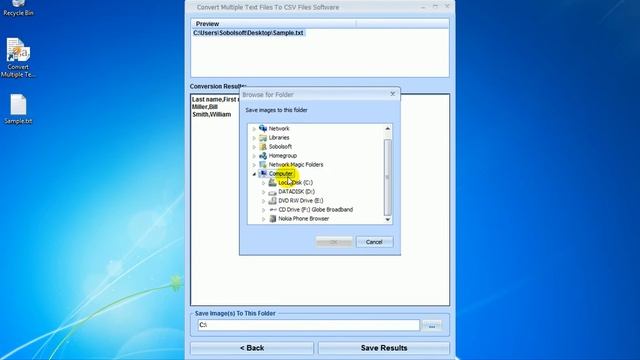Select the Sample.txt path row in Preview
The width and height of the screenshot is (640, 360).
pyautogui.click(x=248, y=33)
